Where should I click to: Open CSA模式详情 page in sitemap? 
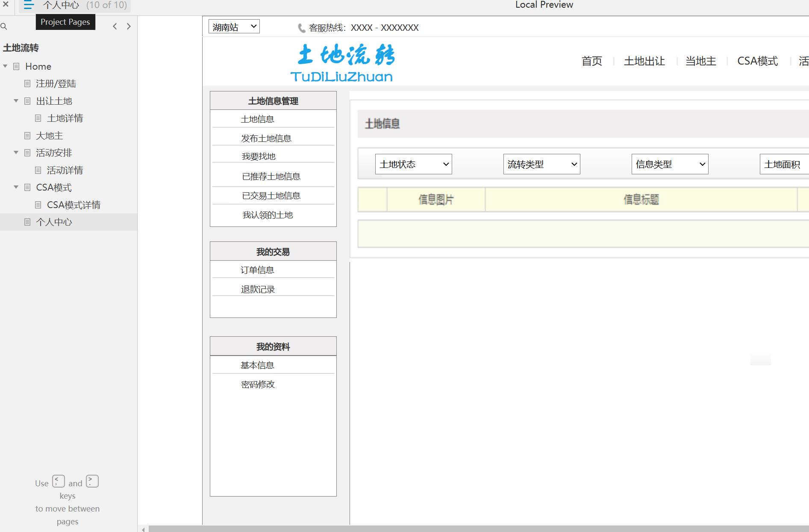pos(74,205)
